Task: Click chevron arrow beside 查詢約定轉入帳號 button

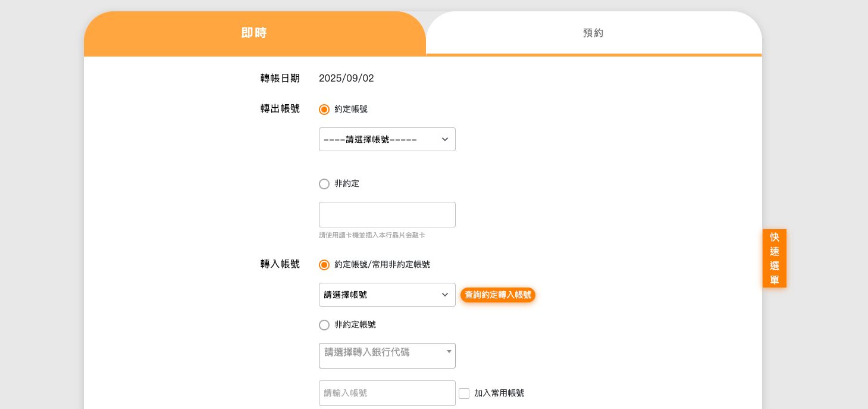Action: [445, 295]
